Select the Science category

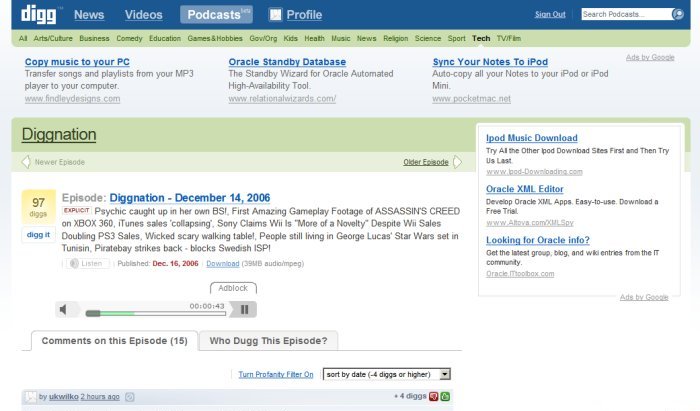pyautogui.click(x=428, y=38)
